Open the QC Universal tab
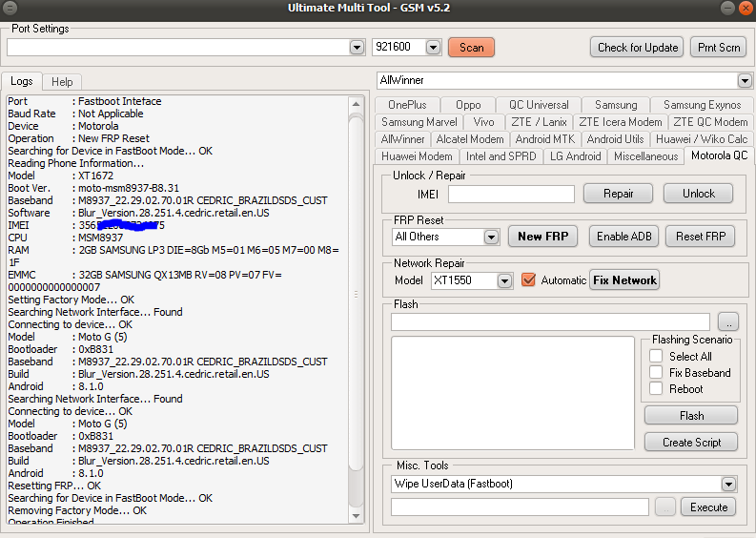 (539, 105)
